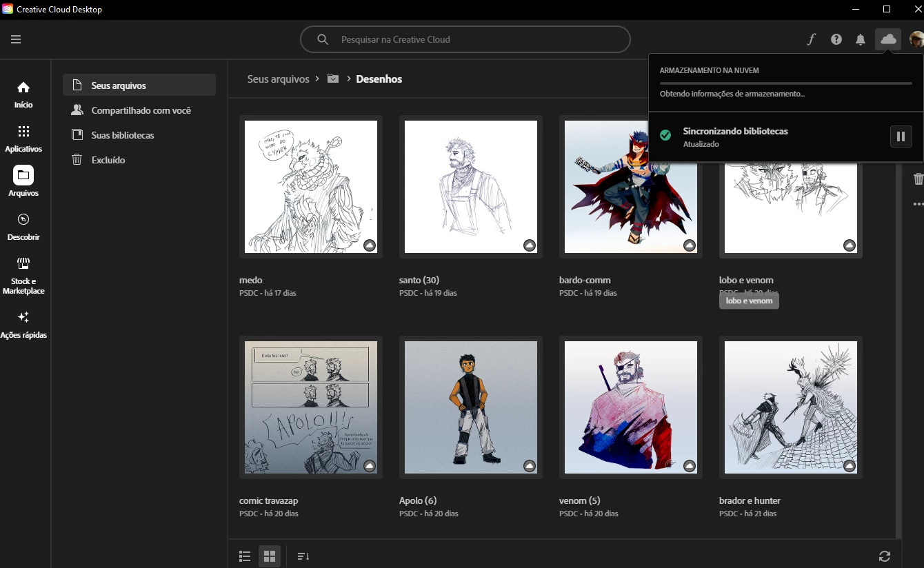Switch to grid view
The image size is (924, 568).
(270, 556)
